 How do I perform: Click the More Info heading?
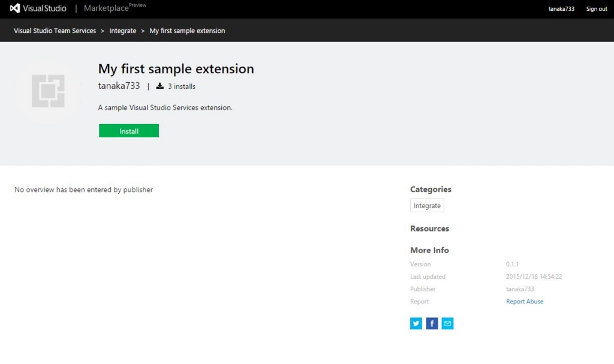(429, 250)
